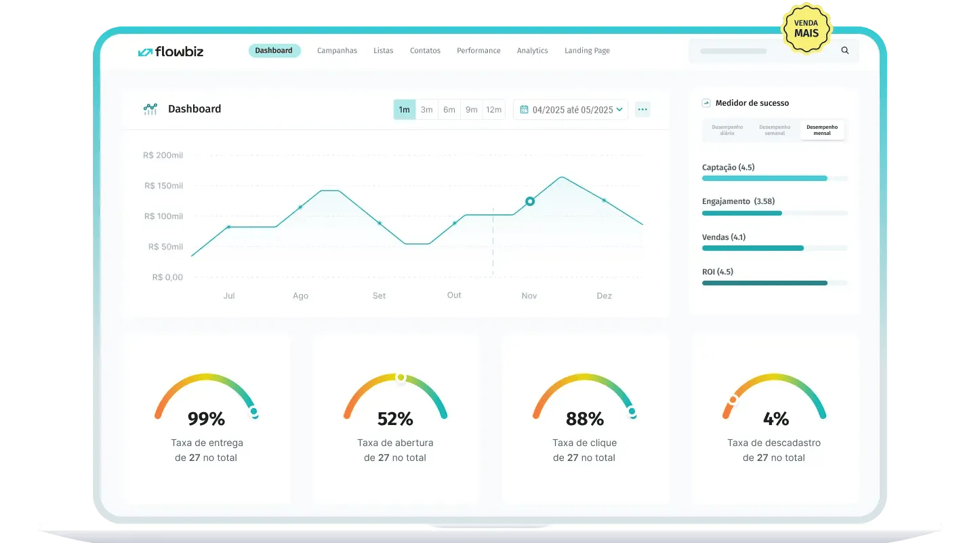This screenshot has height=543, width=980.
Task: Select the Performance navigation item
Action: [478, 50]
